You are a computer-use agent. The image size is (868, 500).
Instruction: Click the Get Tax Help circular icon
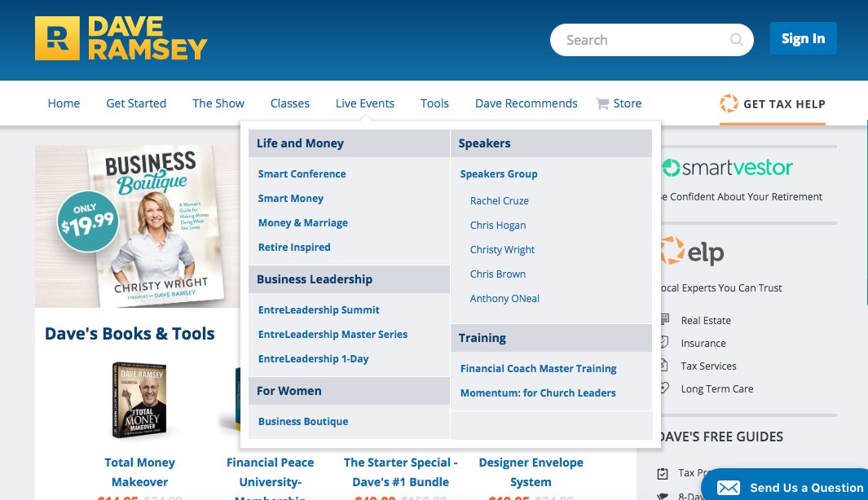point(729,103)
